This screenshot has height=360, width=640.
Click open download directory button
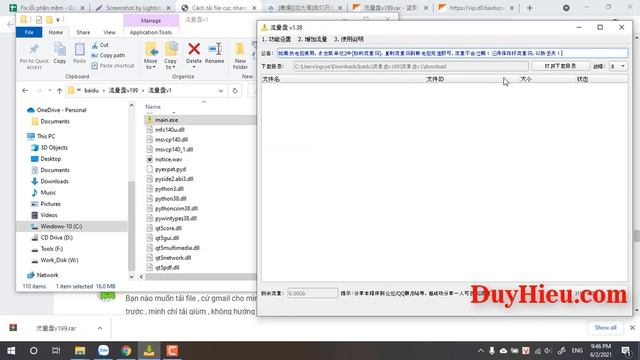tap(560, 66)
